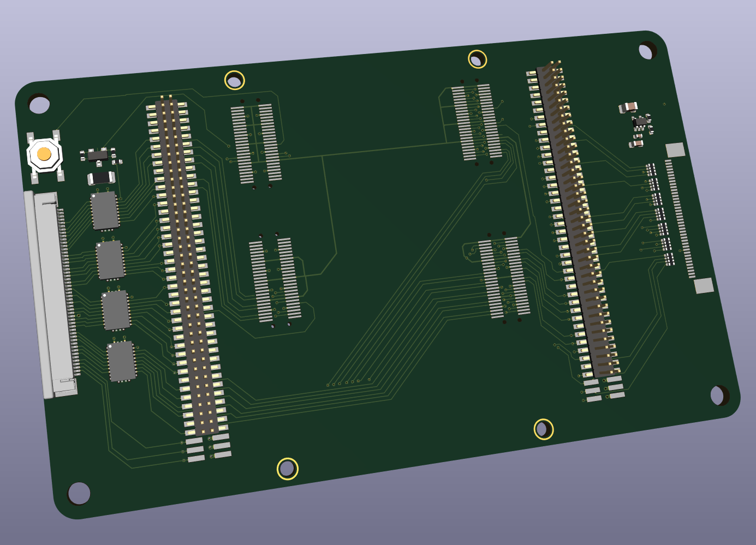Image resolution: width=756 pixels, height=545 pixels.
Task: Click the yellow-ringed mounting hole at bottom center
Action: tap(288, 469)
